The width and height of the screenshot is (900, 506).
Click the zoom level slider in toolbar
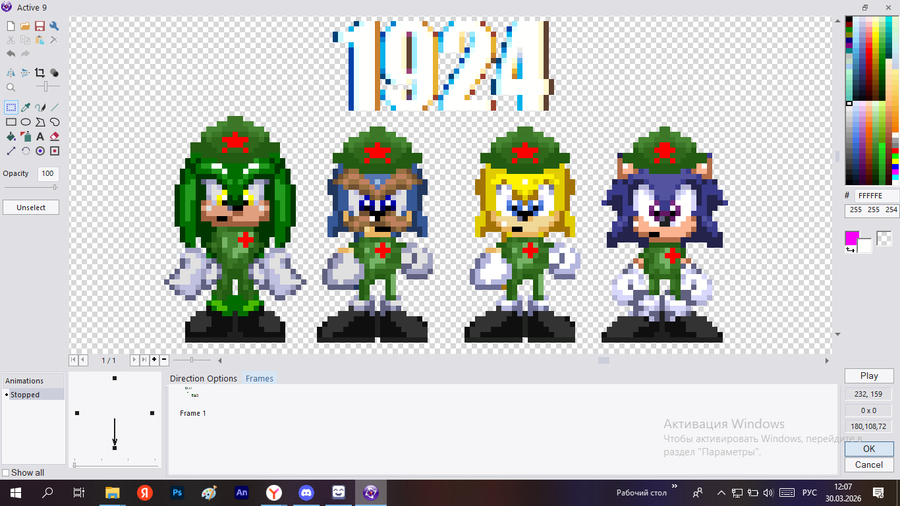(46, 87)
